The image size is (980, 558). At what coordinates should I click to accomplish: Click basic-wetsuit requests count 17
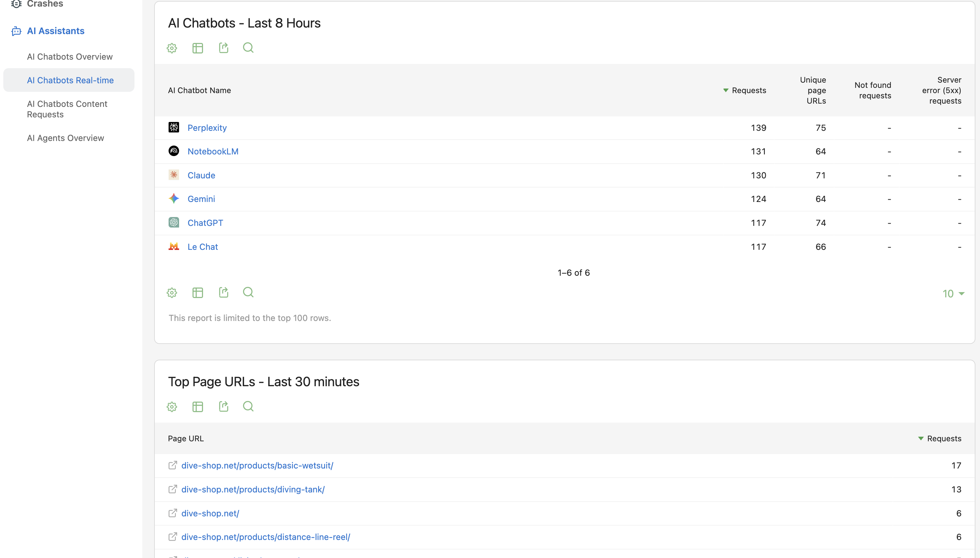click(956, 466)
